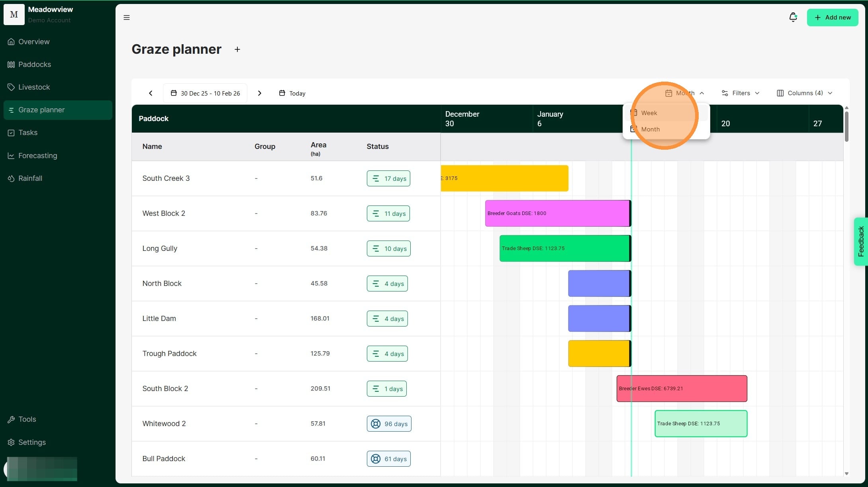Jump to Today button
Screen dimensions: 868x487
coord(292,93)
